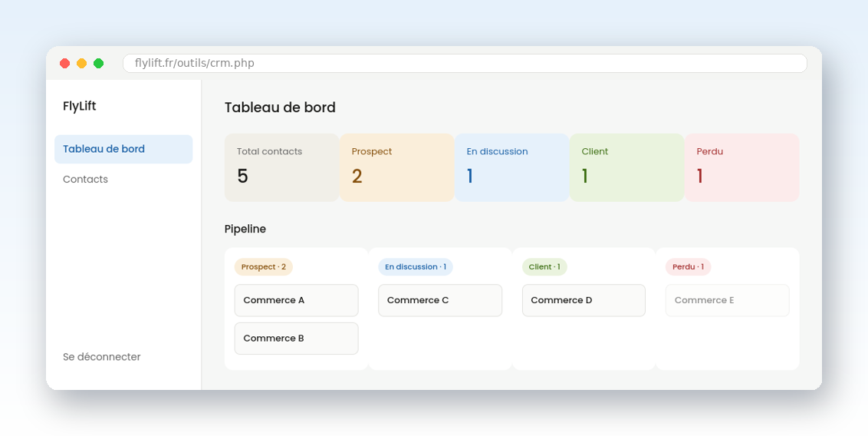Open the faded Commerce E card
Viewport: 868px width, 436px height.
[728, 300]
